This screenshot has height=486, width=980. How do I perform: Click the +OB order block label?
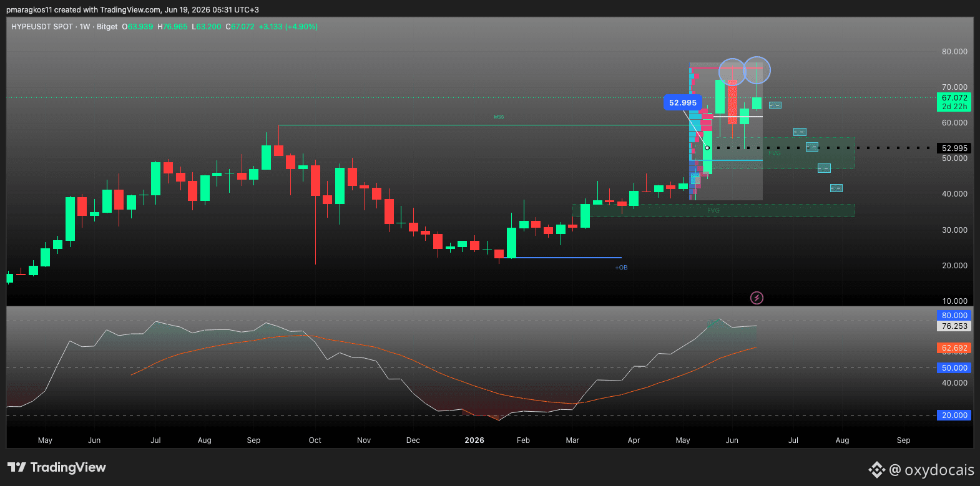(621, 268)
